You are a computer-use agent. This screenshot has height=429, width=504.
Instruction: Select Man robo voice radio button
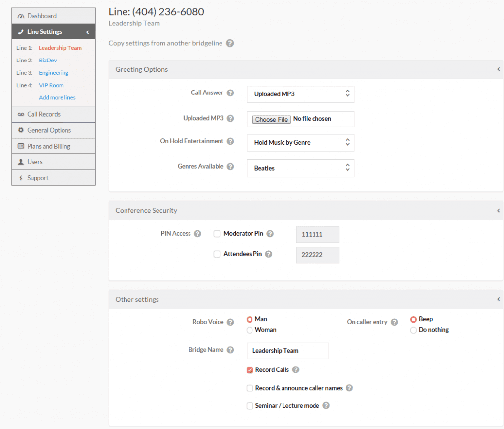click(250, 319)
